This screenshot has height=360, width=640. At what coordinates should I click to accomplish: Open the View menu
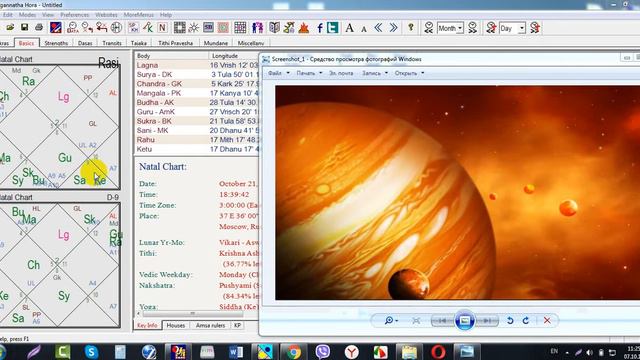point(48,15)
